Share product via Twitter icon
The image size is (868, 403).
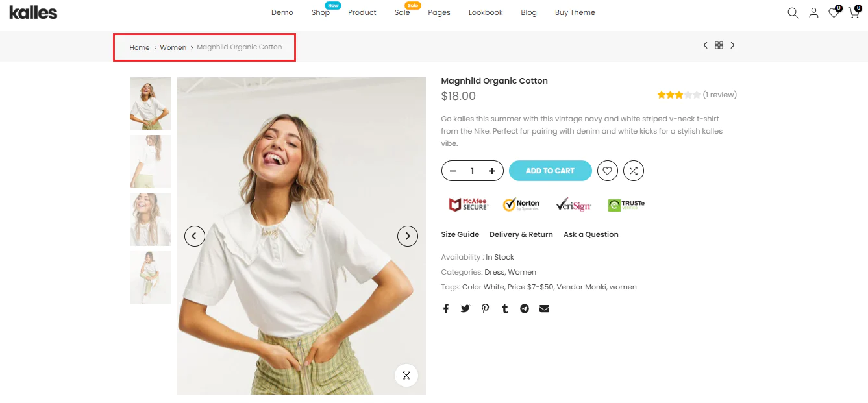[465, 308]
